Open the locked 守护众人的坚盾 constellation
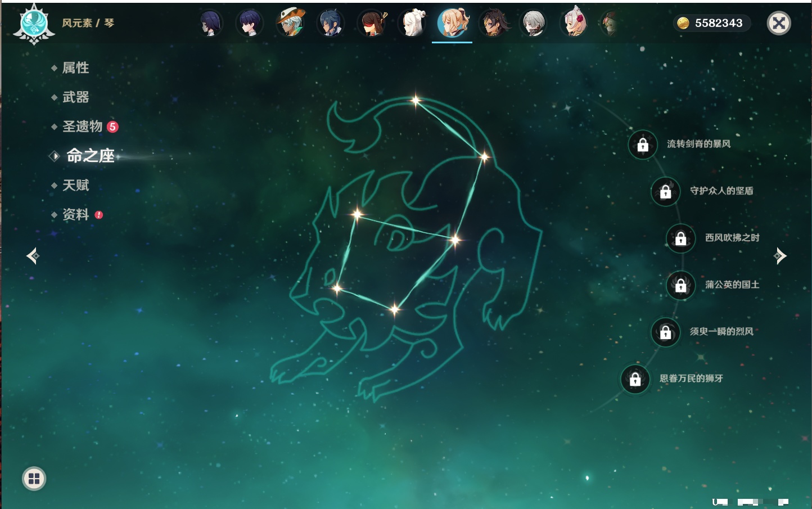Screen dimensions: 812x509 [x=666, y=192]
